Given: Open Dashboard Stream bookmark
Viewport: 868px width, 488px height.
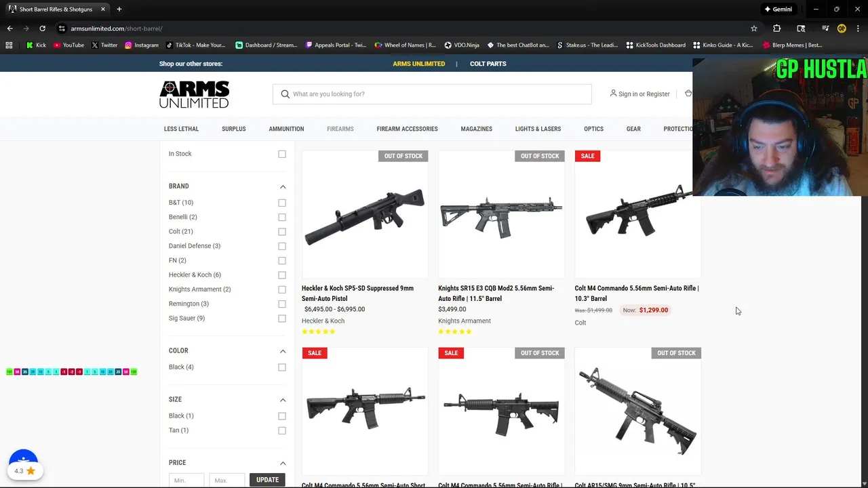Looking at the screenshot, I should pyautogui.click(x=266, y=45).
